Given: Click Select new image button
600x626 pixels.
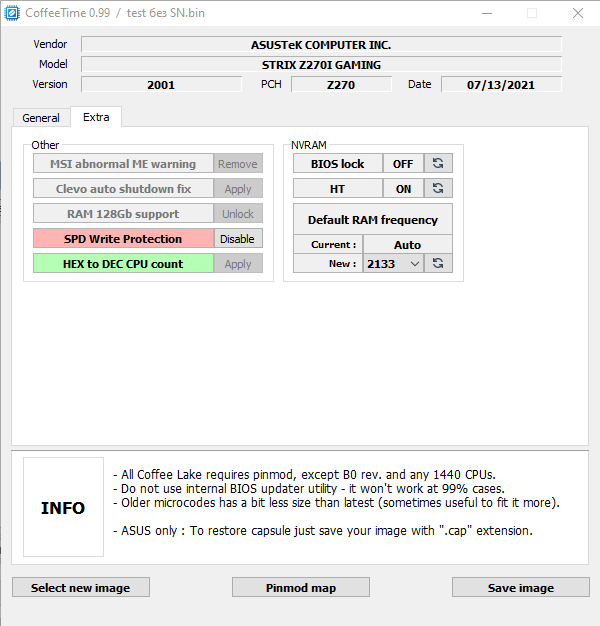Looking at the screenshot, I should (x=81, y=587).
